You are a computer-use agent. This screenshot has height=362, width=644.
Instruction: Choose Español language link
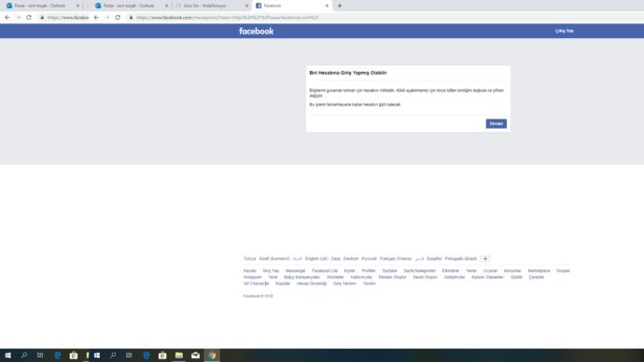[x=434, y=259]
